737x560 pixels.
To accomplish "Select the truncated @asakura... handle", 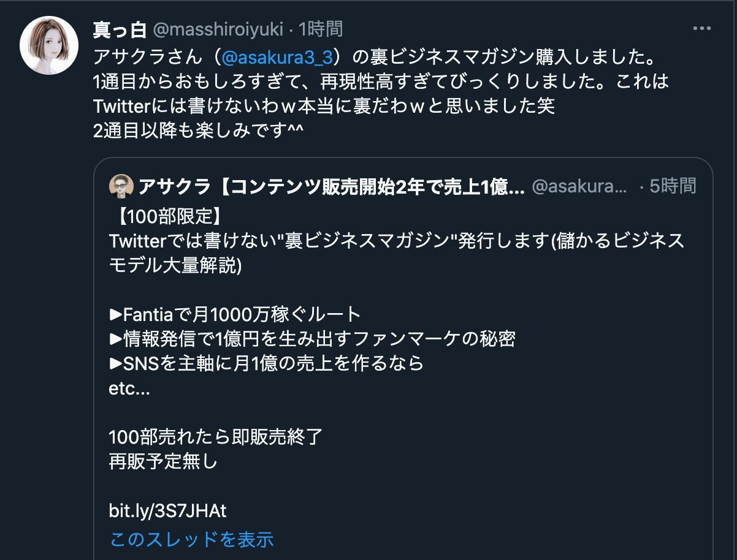I will (579, 186).
